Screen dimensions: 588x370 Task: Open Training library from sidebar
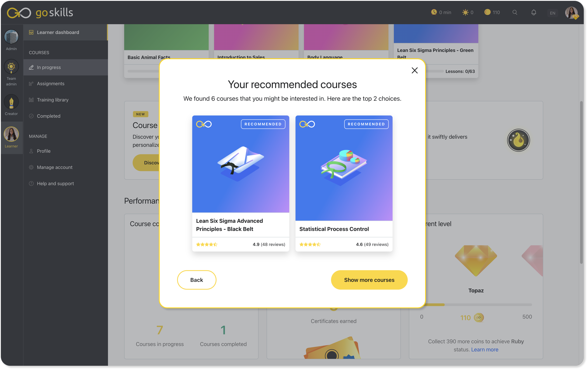coord(52,99)
